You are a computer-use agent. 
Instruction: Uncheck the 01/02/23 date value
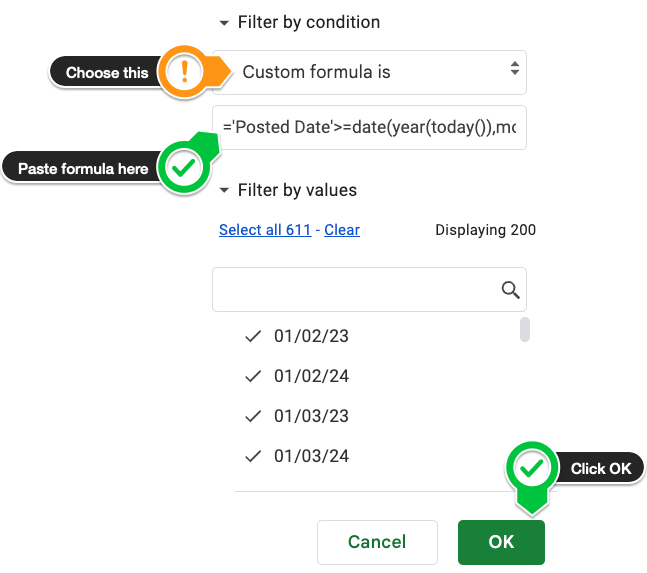(x=297, y=336)
